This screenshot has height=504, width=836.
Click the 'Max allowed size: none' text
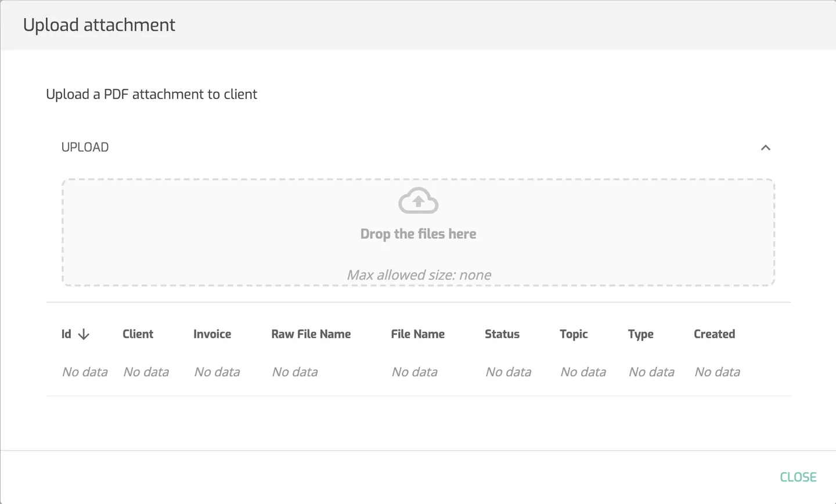point(419,275)
